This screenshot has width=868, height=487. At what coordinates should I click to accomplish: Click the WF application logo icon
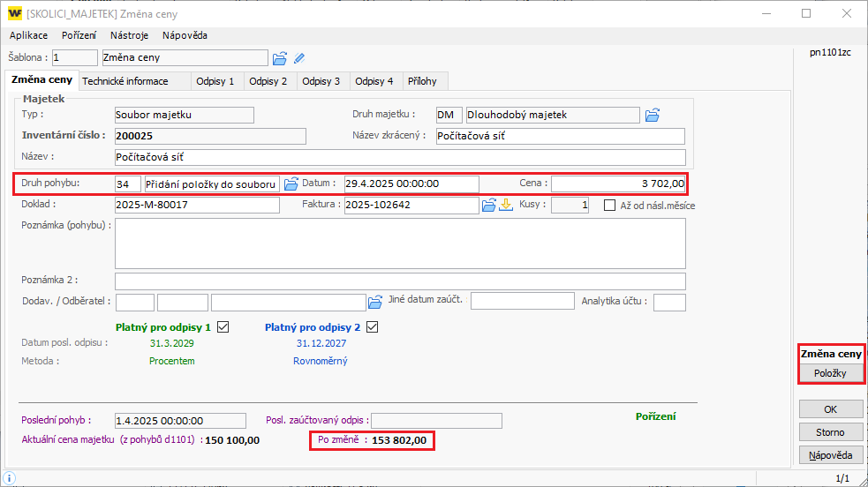(x=15, y=13)
